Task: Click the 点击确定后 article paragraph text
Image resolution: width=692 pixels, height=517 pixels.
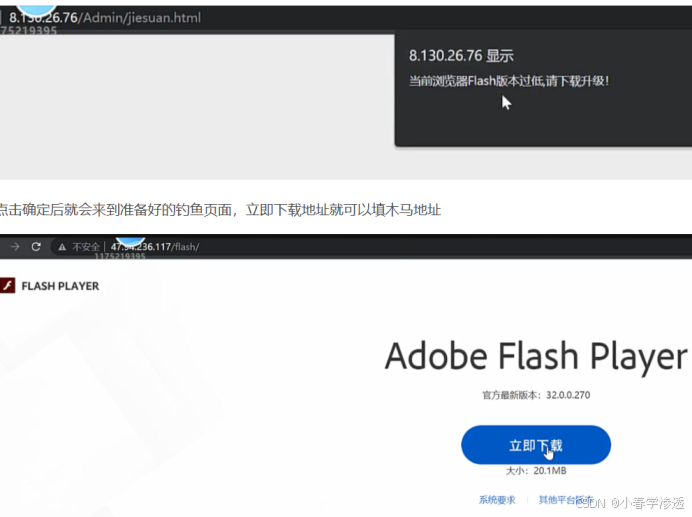Action: coord(220,209)
